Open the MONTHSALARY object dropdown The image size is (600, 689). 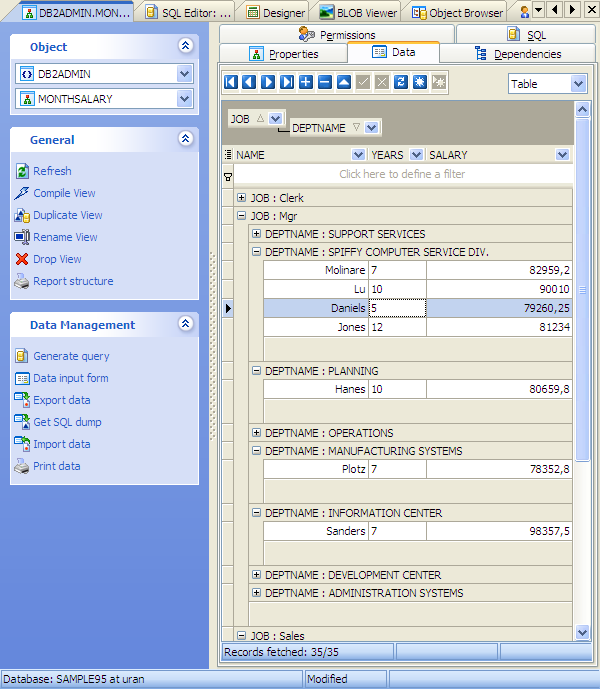click(185, 99)
